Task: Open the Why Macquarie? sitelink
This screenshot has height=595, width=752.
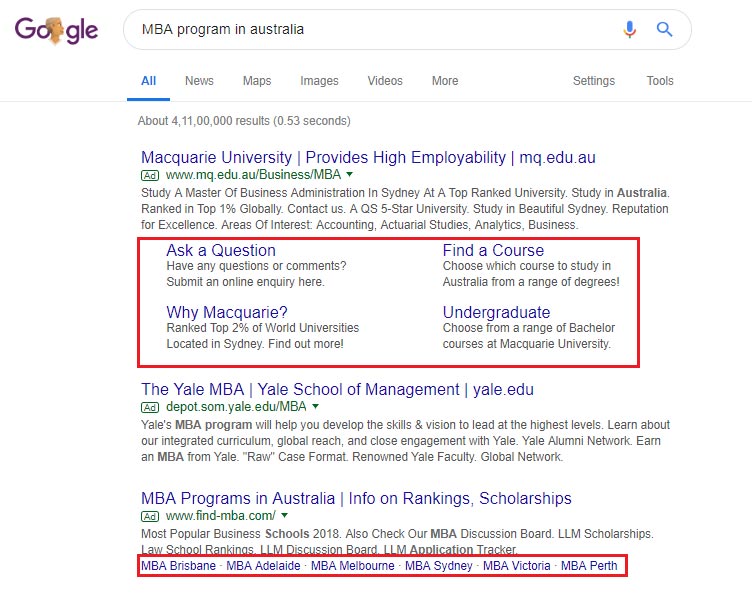Action: click(x=226, y=312)
